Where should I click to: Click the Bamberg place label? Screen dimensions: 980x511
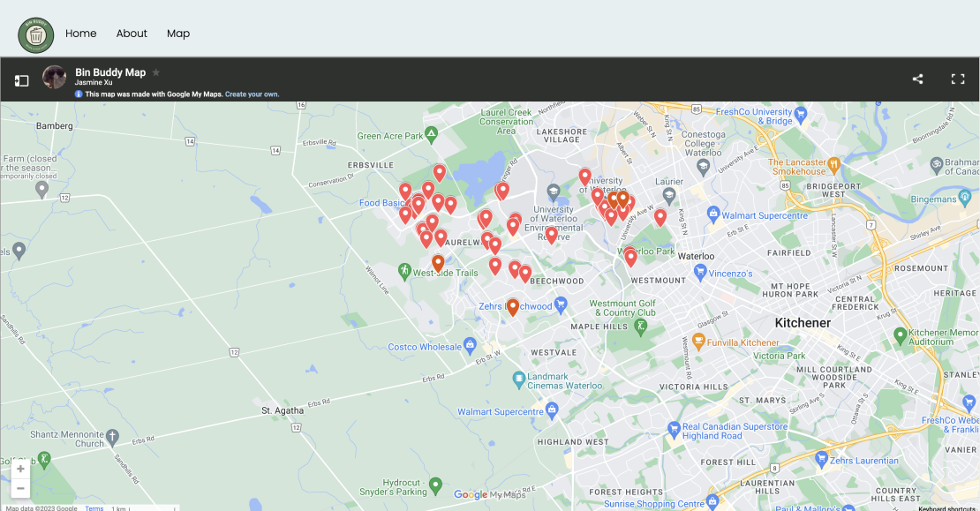click(x=55, y=125)
